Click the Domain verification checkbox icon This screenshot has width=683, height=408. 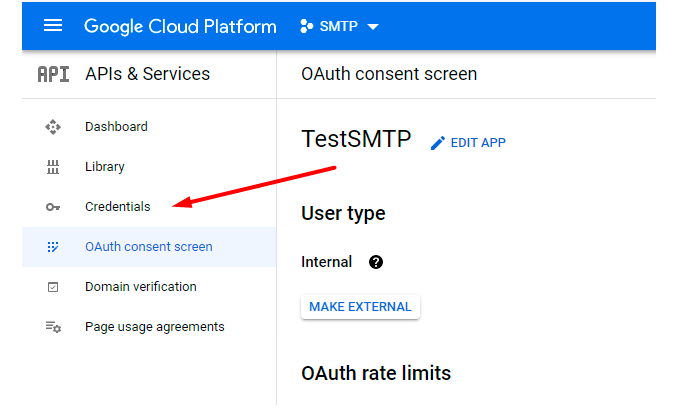53,287
